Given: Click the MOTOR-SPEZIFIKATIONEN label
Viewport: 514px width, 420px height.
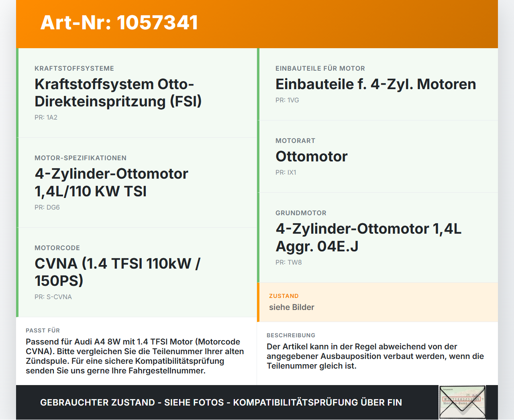Looking at the screenshot, I should coord(80,158).
